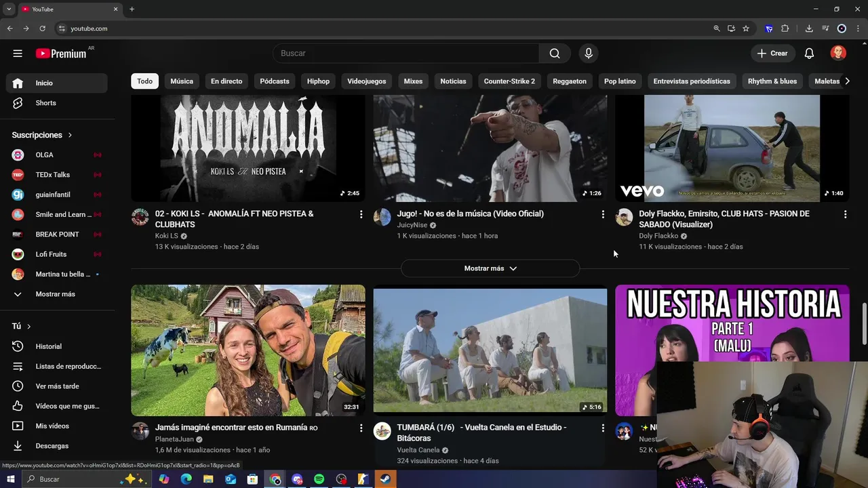Open Ver más tarde in sidebar

click(57, 386)
